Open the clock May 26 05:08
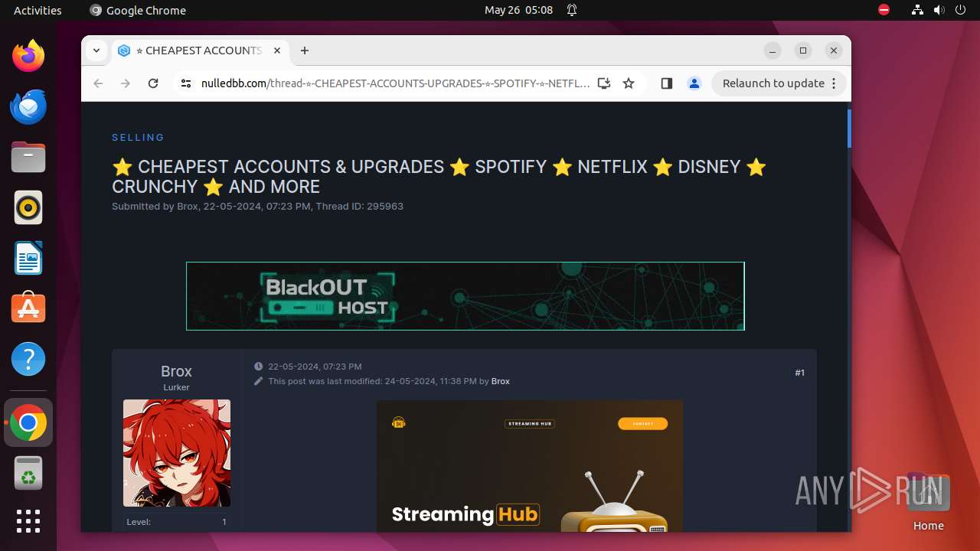Screen dimensions: 980x551 tap(518, 10)
